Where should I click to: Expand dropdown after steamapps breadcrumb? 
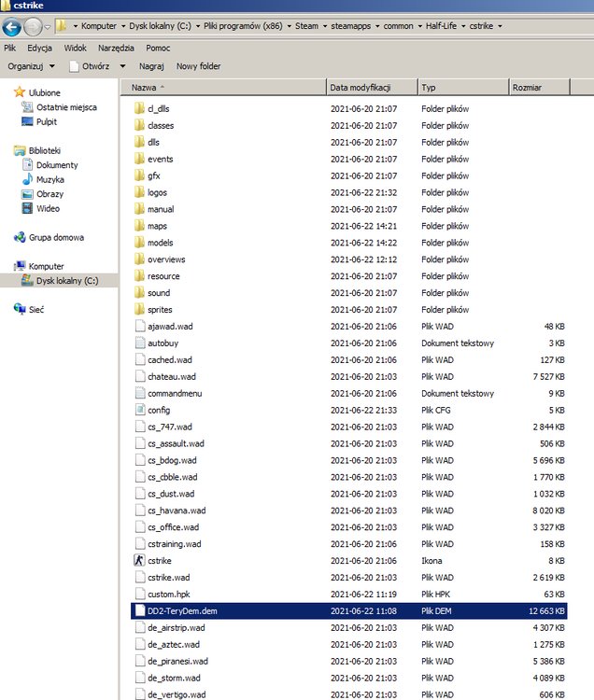377,26
